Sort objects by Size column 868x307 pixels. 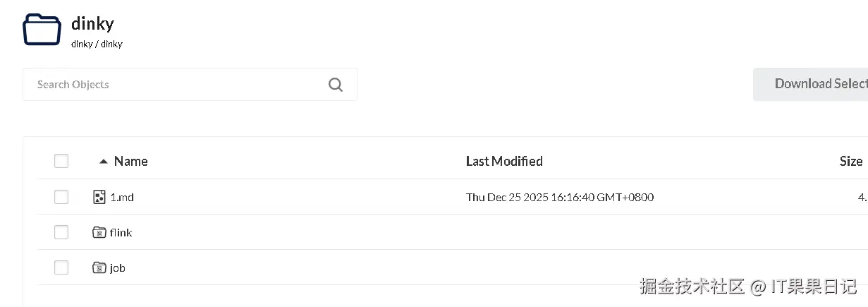pos(850,162)
